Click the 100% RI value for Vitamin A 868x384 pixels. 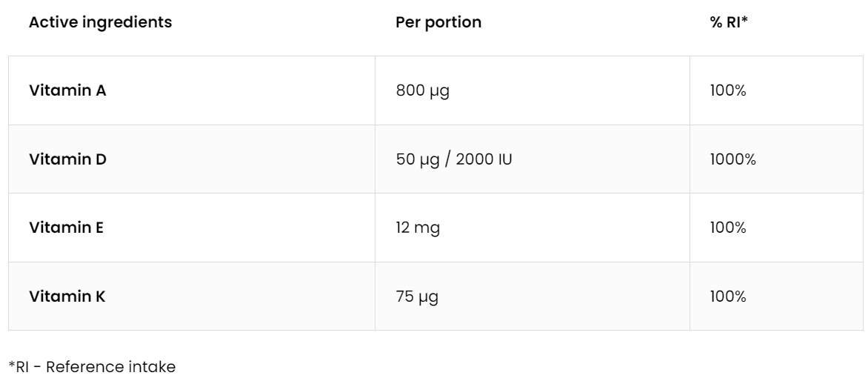[x=727, y=90]
